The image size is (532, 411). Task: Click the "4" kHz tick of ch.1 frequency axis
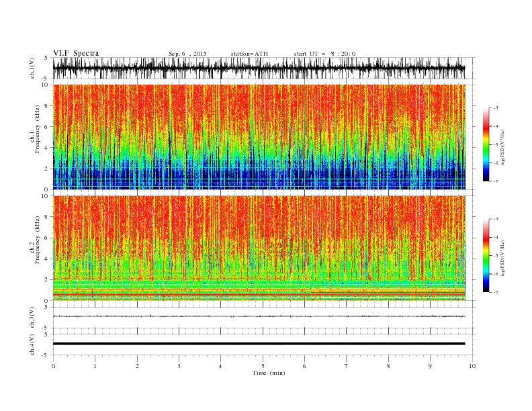pos(47,148)
